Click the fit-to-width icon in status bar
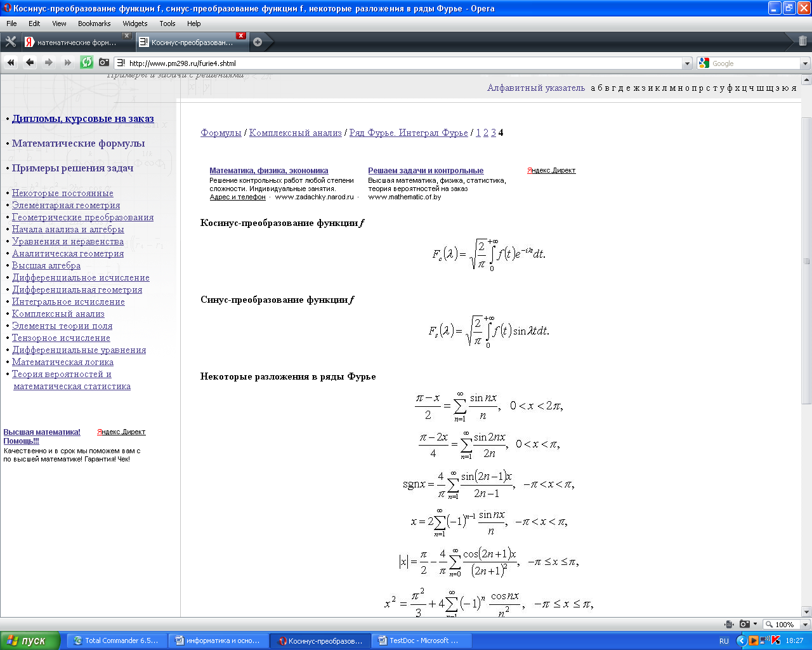 pyautogui.click(x=729, y=624)
